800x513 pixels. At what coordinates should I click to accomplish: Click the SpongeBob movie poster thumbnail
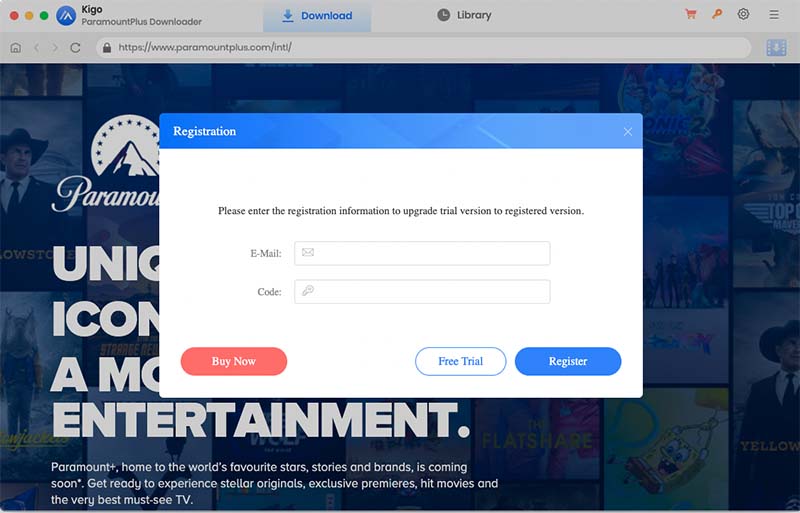(x=666, y=449)
